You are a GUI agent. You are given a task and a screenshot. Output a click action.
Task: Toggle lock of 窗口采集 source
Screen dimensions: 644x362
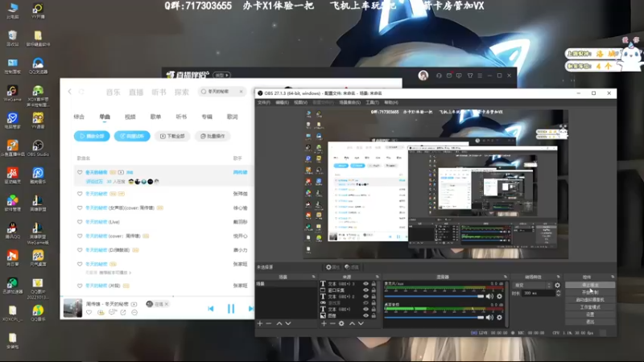(x=374, y=290)
